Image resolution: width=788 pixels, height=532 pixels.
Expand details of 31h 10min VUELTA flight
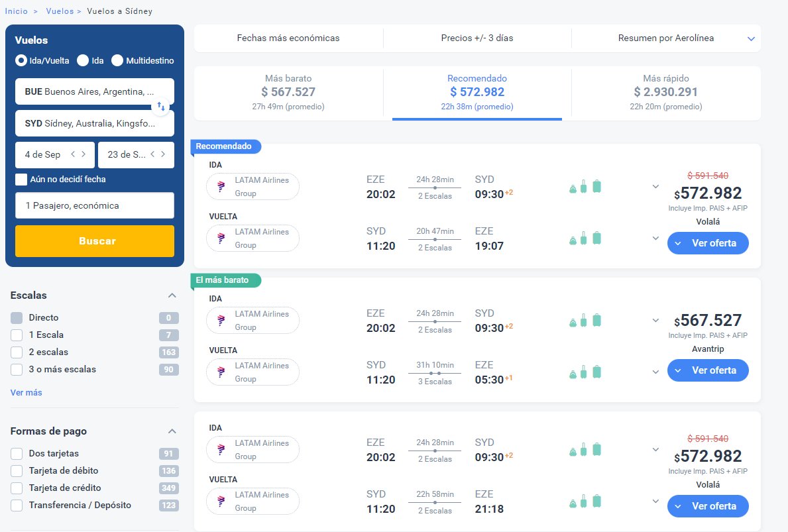point(655,372)
